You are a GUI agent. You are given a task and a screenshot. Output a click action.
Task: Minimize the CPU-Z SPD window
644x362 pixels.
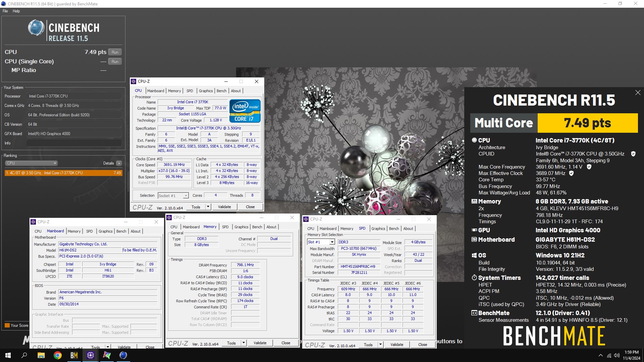(x=398, y=219)
